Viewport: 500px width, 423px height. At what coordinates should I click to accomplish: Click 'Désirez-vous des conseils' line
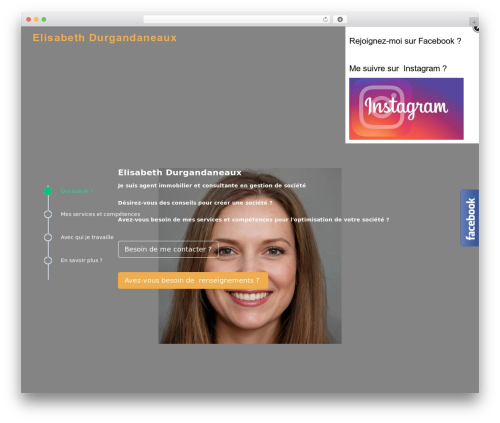(195, 203)
